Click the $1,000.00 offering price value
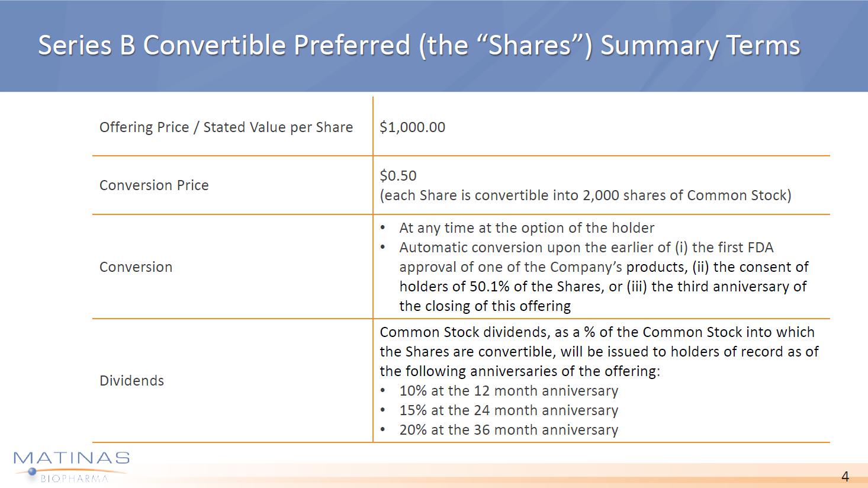 click(x=412, y=127)
